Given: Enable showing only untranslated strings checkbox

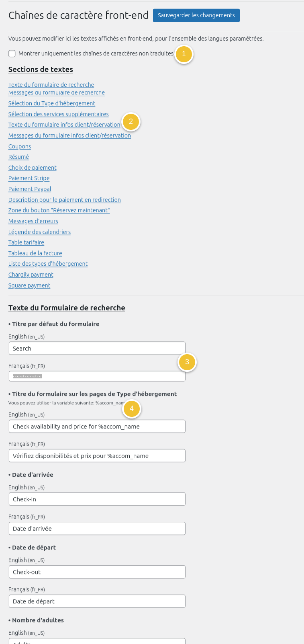Looking at the screenshot, I should point(12,53).
